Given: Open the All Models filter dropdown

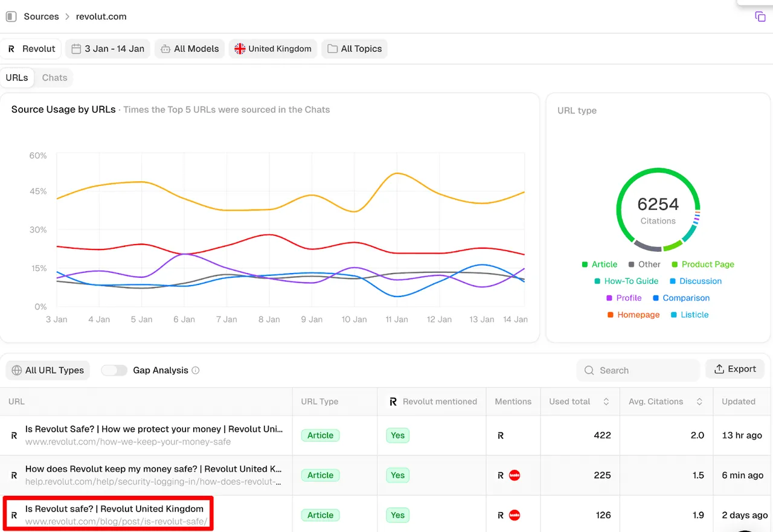Looking at the screenshot, I should tap(190, 49).
